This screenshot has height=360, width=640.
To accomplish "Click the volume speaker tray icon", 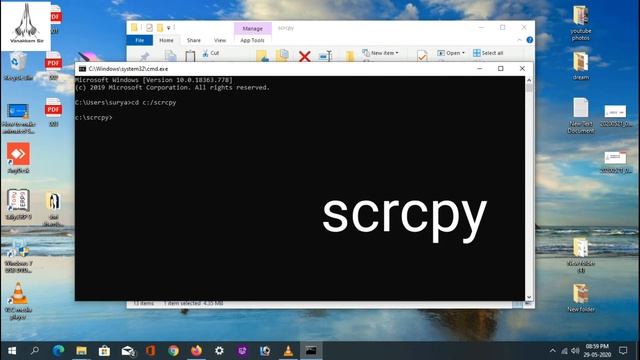I will click(x=576, y=351).
